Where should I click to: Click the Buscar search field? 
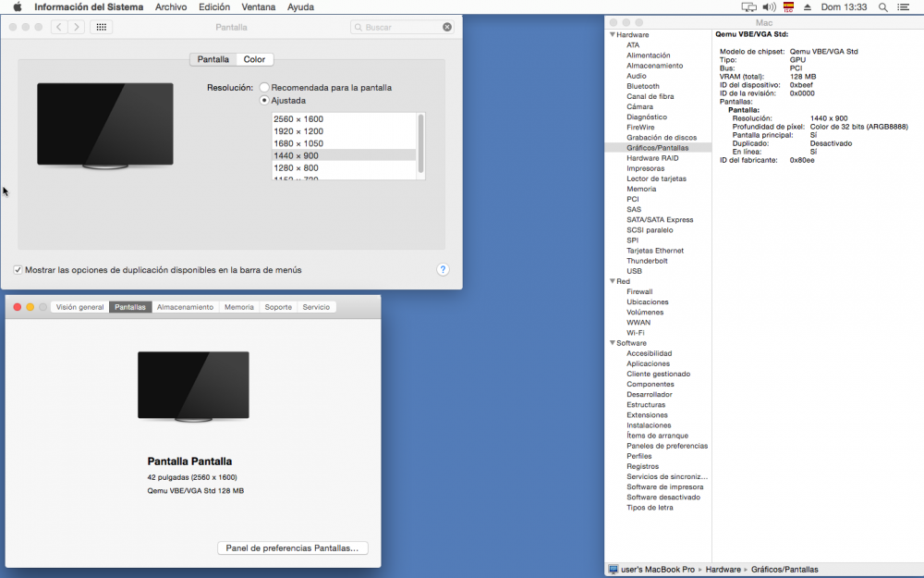pos(402,27)
